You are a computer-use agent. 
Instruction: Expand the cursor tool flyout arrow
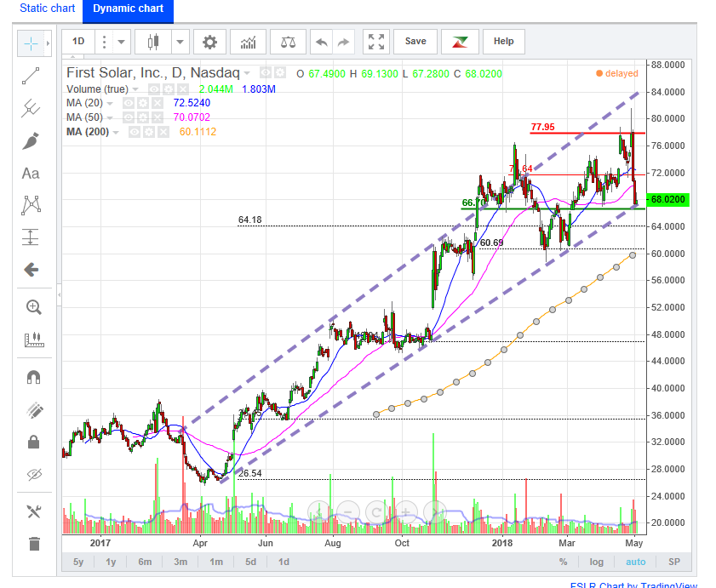coord(48,43)
